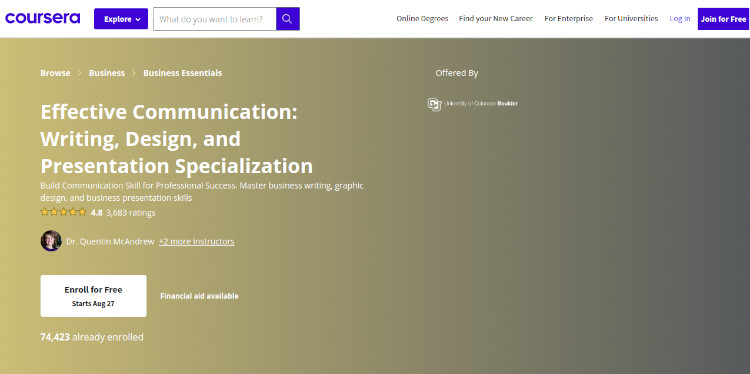Click the search box 'What do you want to learn?'
The width and height of the screenshot is (750, 374).
215,19
